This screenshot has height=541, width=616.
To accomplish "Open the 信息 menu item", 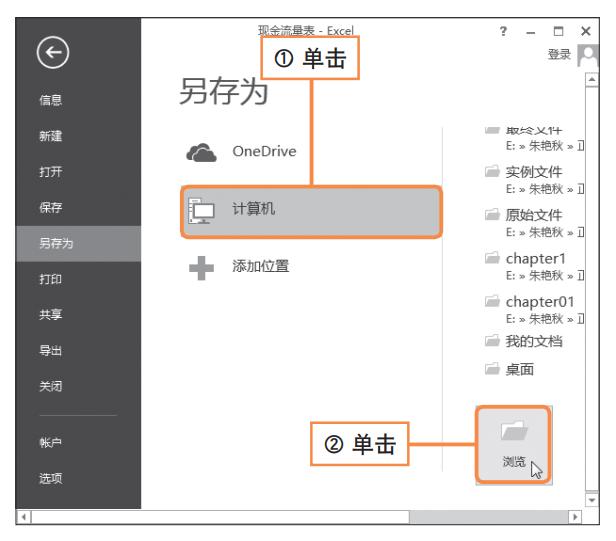I will click(51, 100).
